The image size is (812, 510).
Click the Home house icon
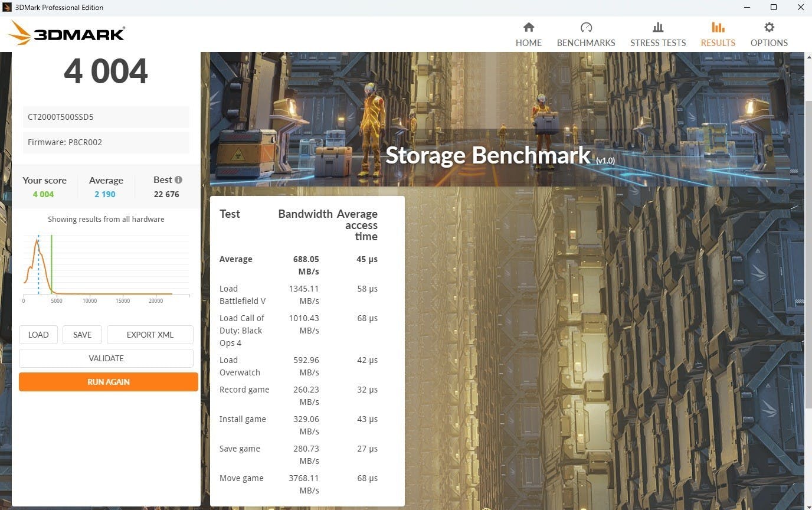(528, 27)
